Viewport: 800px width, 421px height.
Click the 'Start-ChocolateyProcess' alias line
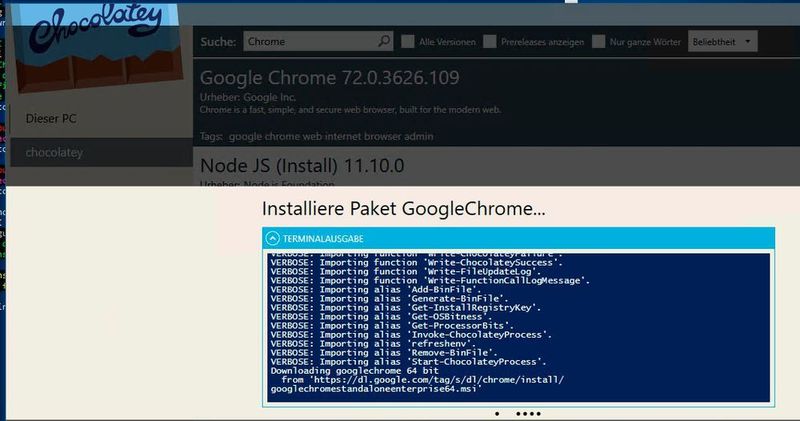click(x=408, y=361)
